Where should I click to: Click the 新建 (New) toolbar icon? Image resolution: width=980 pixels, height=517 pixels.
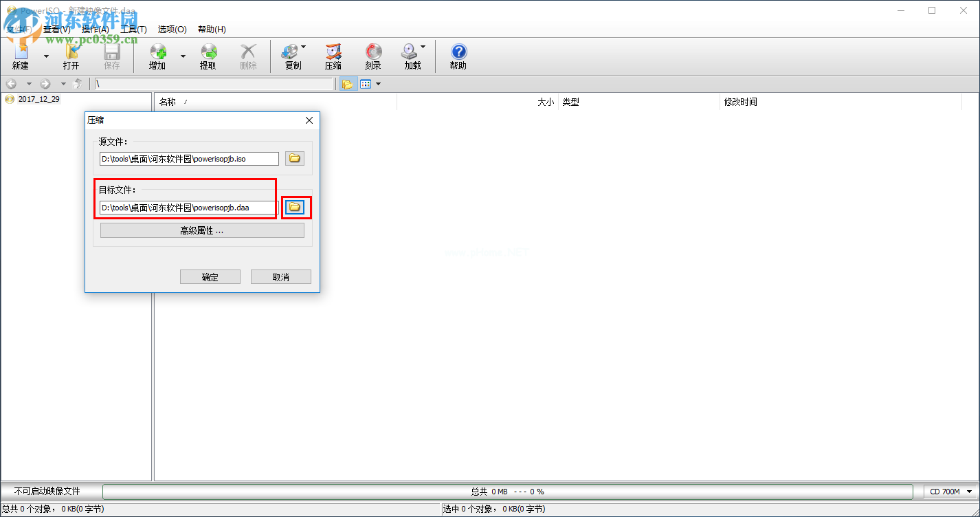pyautogui.click(x=20, y=54)
